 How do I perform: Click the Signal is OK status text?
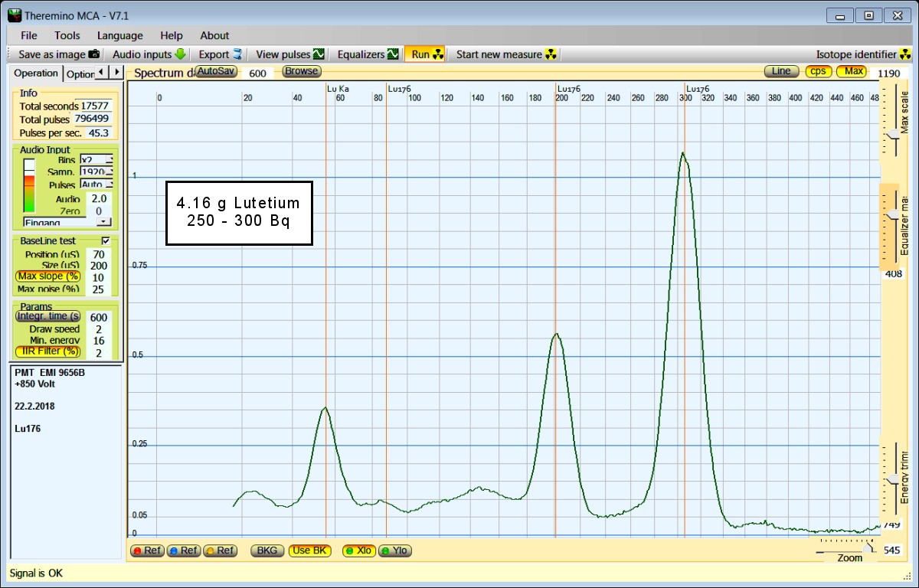click(35, 573)
